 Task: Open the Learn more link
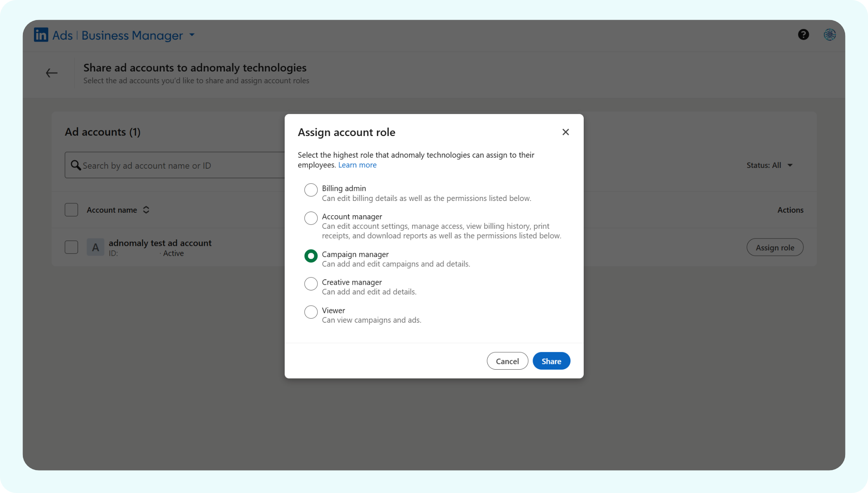tap(357, 165)
